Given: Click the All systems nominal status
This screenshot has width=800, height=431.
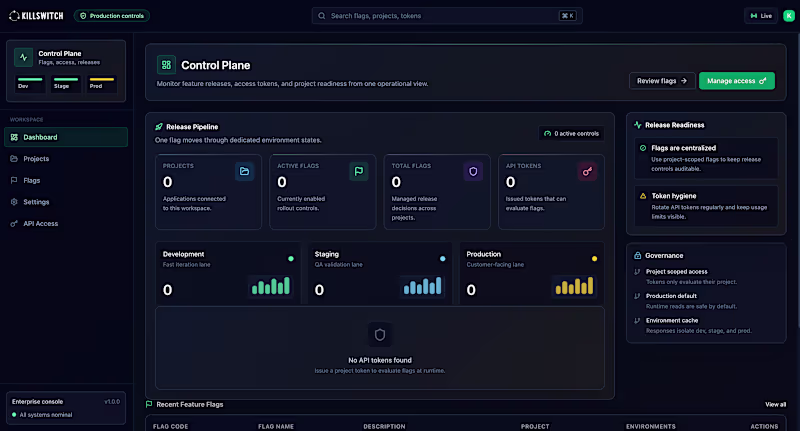Looking at the screenshot, I should click(42, 415).
